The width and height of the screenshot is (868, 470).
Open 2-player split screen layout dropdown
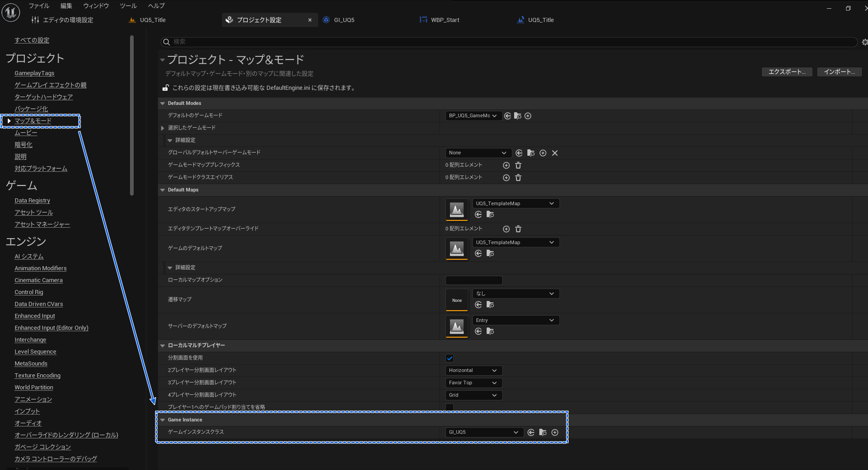tap(473, 371)
